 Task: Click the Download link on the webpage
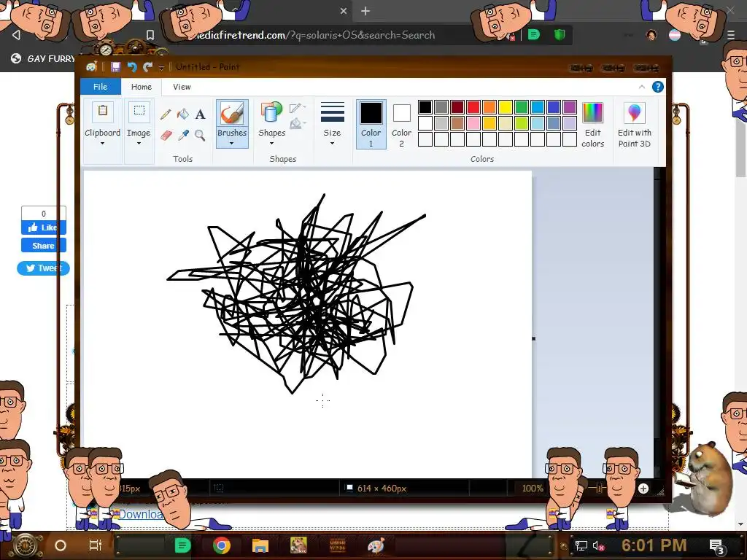[x=141, y=514]
